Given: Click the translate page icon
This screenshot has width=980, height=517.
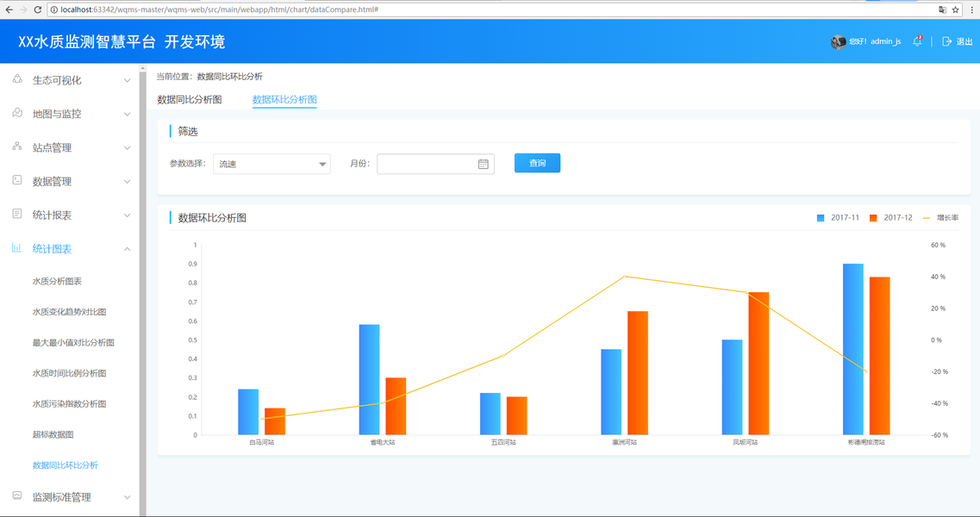Looking at the screenshot, I should (x=942, y=9).
